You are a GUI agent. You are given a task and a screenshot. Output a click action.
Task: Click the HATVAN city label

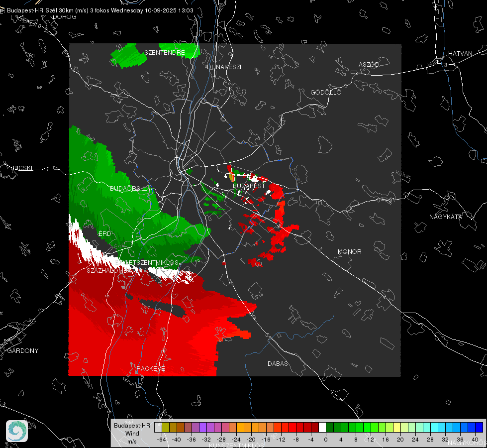tap(460, 53)
